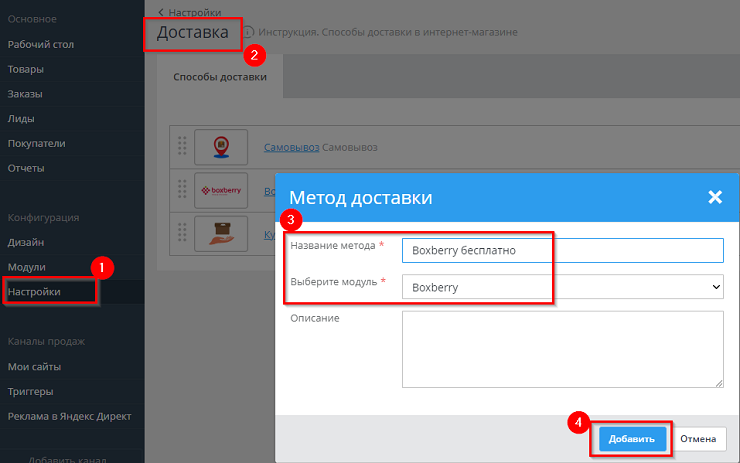Select Настройки in sidebar
Viewport: 740px width, 463px height.
click(x=34, y=292)
